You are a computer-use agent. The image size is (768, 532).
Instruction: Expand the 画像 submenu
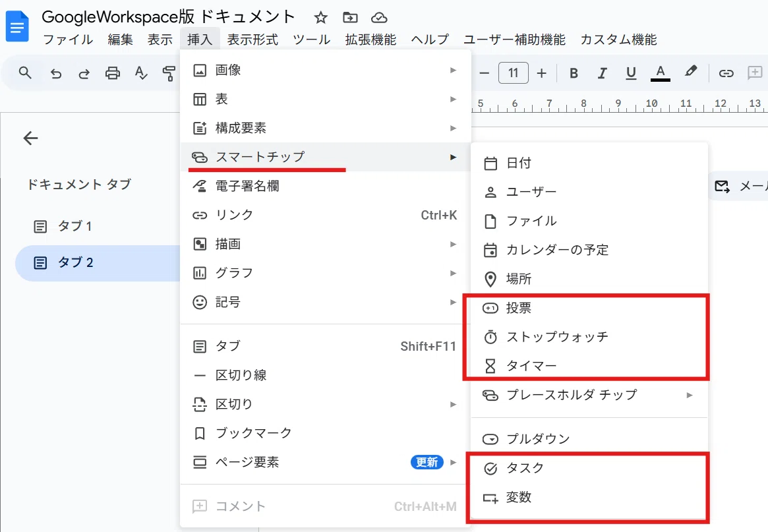(x=326, y=70)
